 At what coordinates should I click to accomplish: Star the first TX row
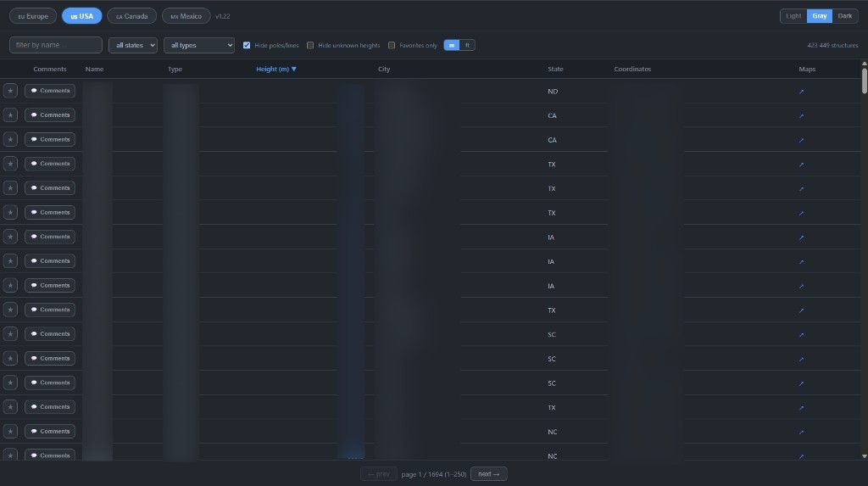(x=10, y=164)
